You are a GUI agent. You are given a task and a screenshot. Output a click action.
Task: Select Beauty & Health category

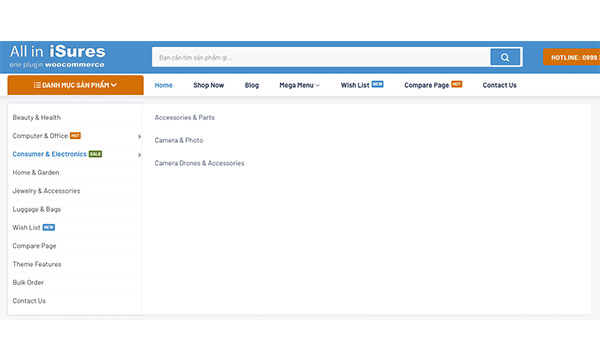pos(36,117)
